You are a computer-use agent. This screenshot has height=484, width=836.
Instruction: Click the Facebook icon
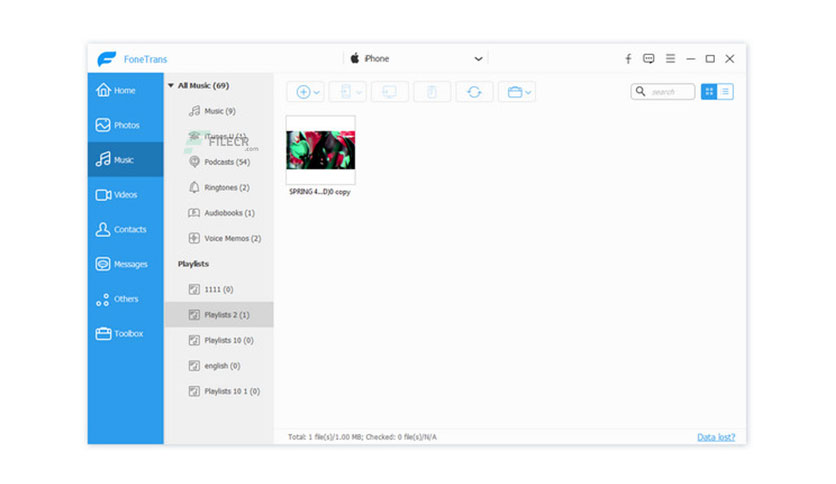pos(628,59)
